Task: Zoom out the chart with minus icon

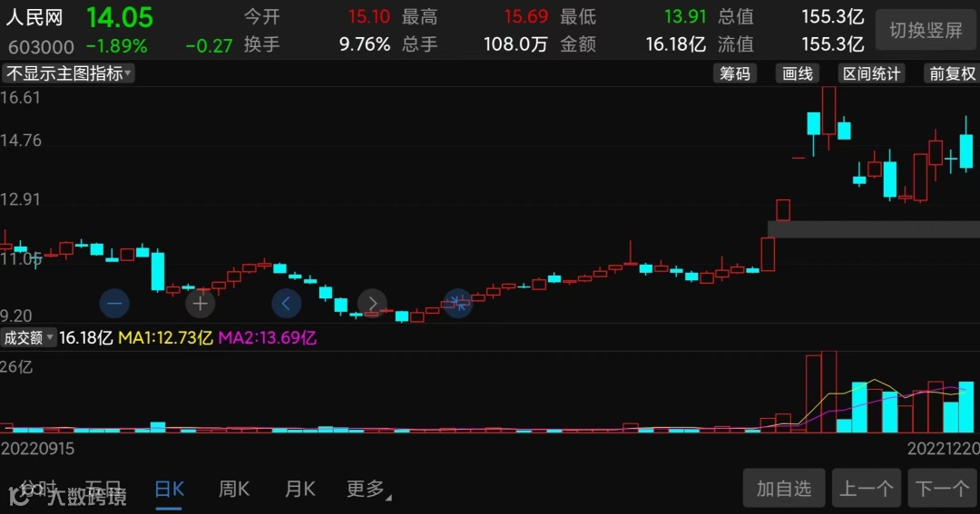Action: coord(114,305)
